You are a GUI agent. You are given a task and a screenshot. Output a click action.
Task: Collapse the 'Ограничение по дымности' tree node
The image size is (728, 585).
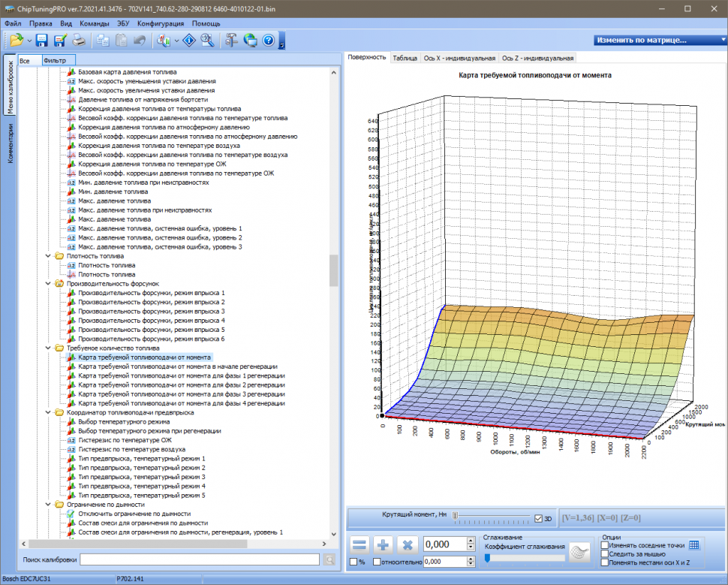click(x=50, y=505)
